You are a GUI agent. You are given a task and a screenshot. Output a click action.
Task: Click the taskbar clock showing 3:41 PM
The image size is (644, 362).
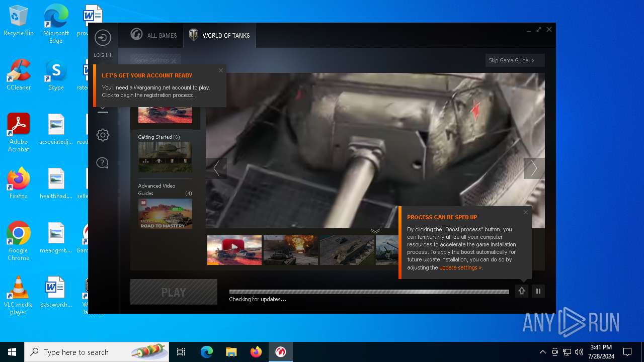tap(601, 352)
